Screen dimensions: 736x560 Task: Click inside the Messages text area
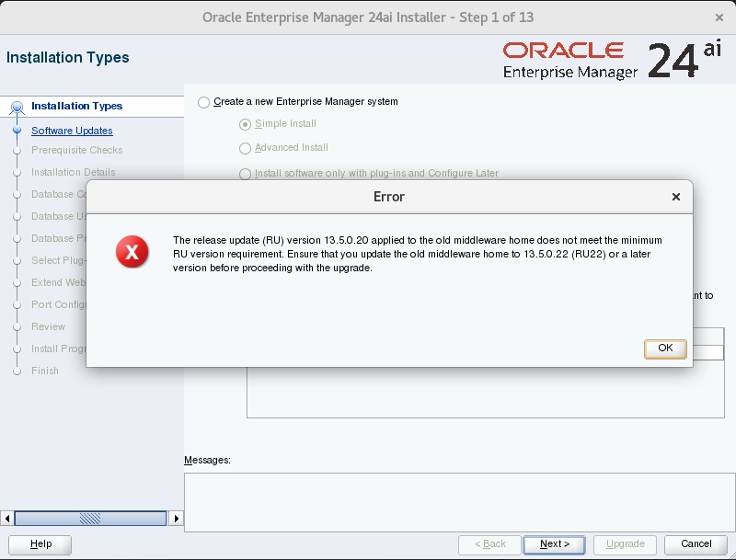tap(459, 502)
